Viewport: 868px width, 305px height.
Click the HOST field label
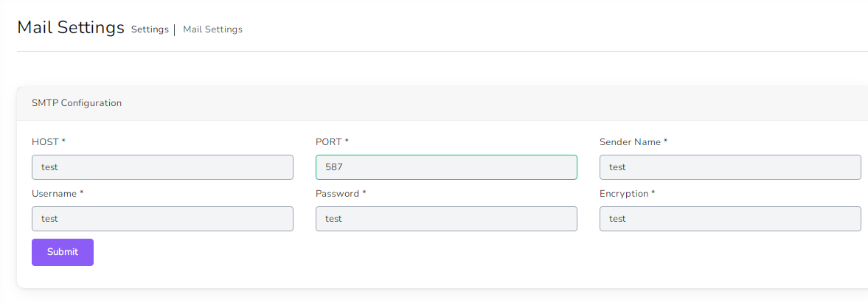coord(45,141)
